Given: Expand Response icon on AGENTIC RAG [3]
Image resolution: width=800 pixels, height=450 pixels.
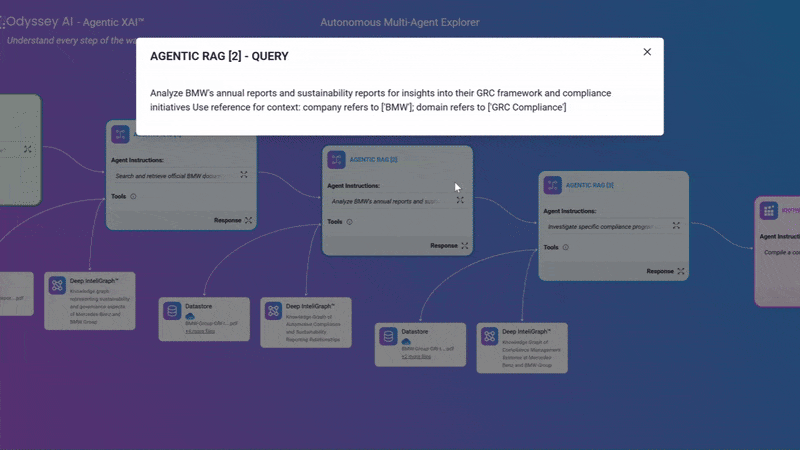Looking at the screenshot, I should [x=681, y=271].
